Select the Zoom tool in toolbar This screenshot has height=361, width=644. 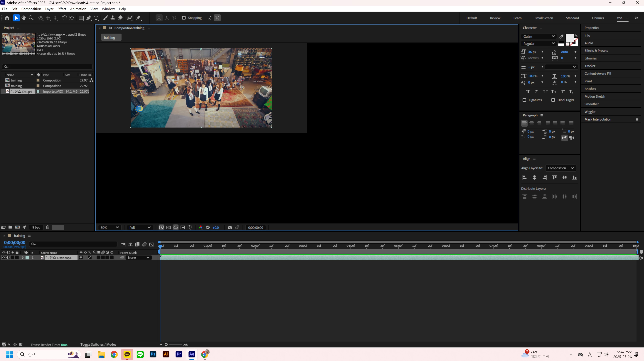[31, 18]
